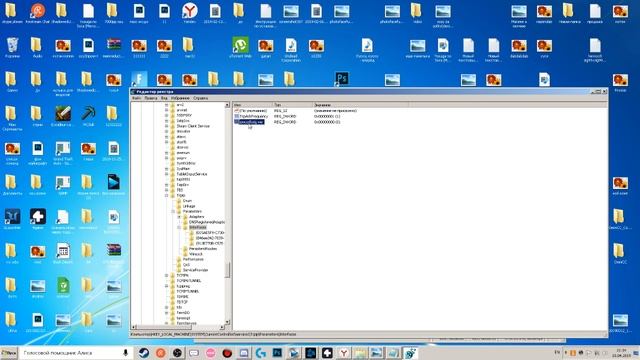
Task: Select the QoS key under Tcpip
Action: point(187,264)
